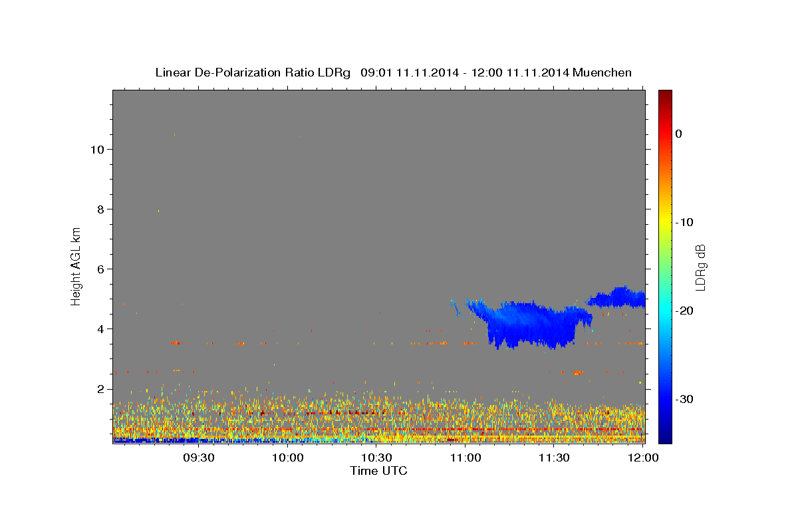The height and width of the screenshot is (532, 798).
Task: Click the 'Time UTC' axis label
Action: click(378, 471)
